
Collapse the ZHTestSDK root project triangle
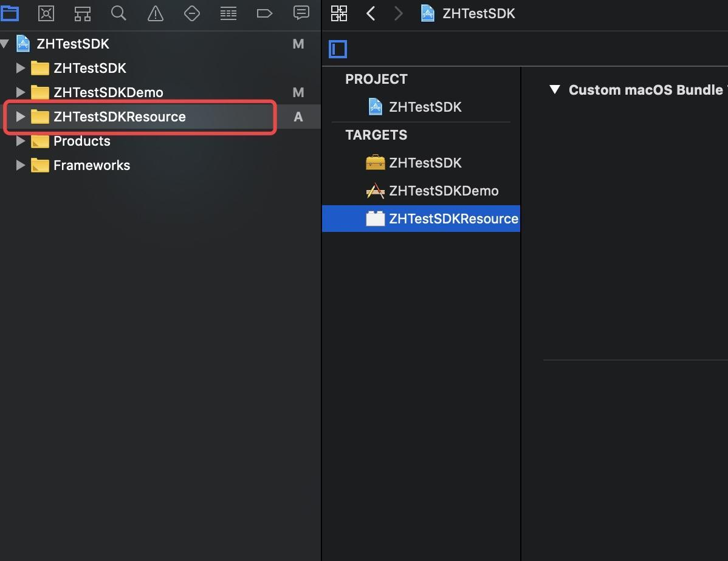(5, 44)
